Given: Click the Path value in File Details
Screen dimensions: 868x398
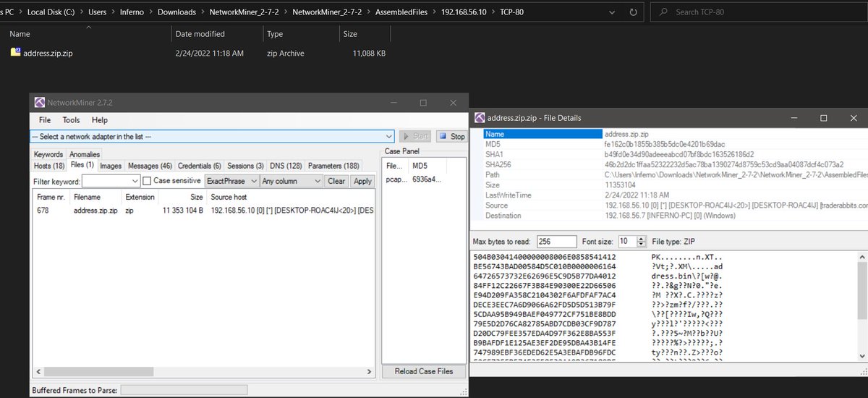Looking at the screenshot, I should pos(735,174).
